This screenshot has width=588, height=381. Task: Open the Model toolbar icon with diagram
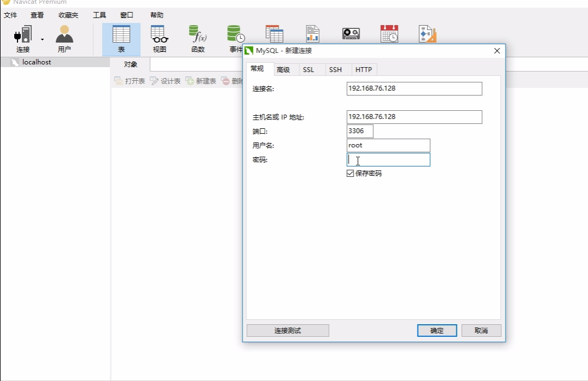427,34
